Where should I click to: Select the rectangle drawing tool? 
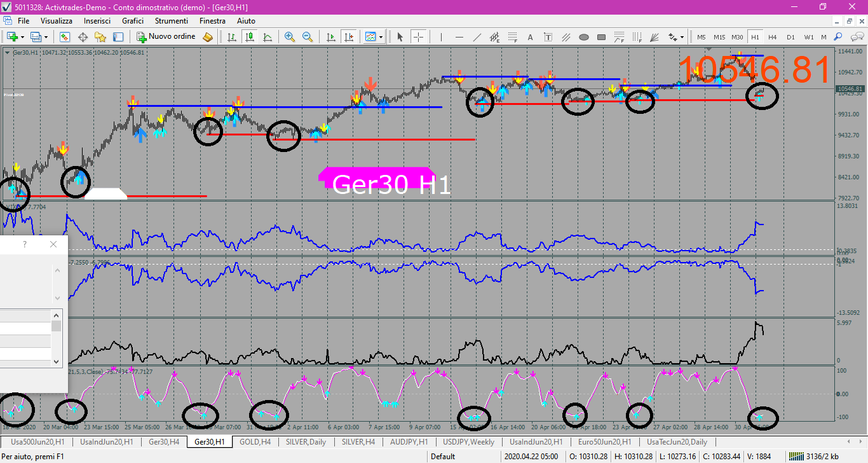601,37
